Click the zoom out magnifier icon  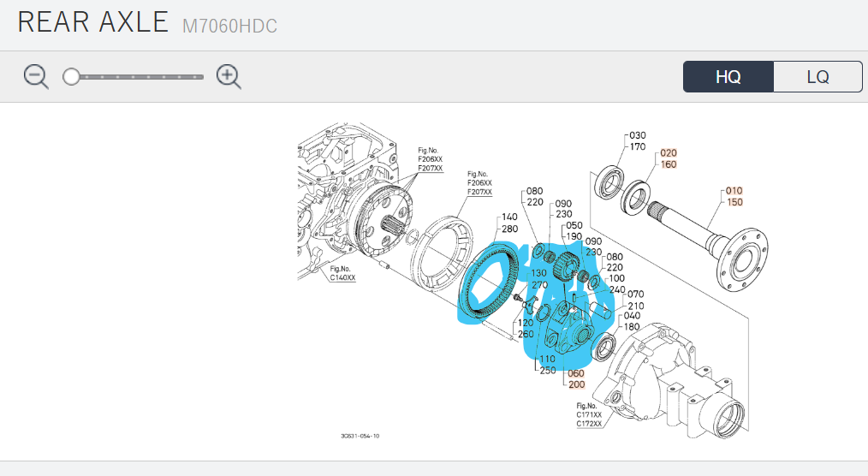tap(36, 77)
